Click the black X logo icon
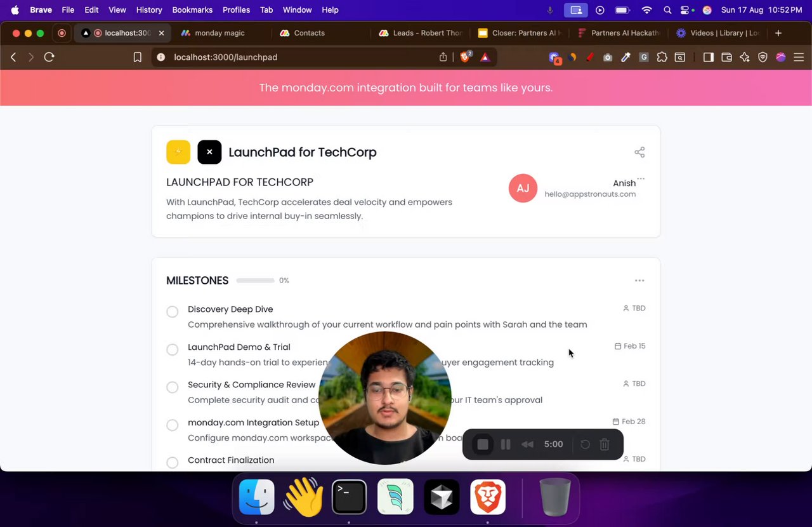The image size is (812, 527). pos(209,152)
